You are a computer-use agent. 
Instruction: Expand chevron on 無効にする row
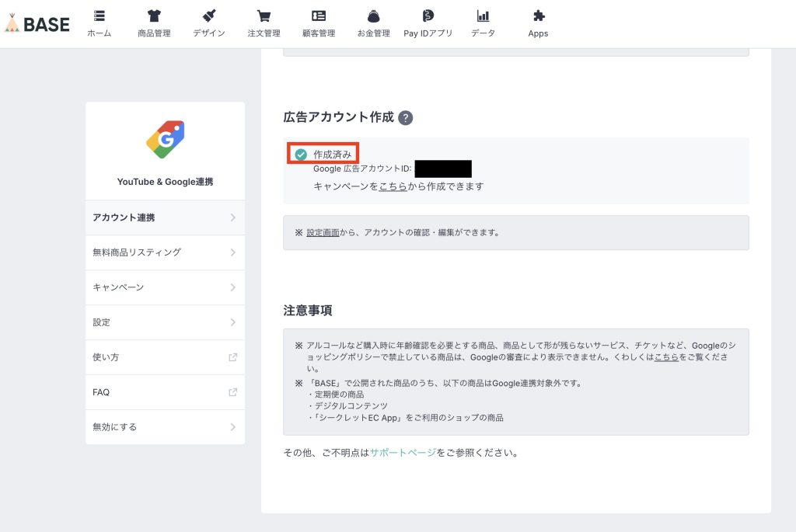pyautogui.click(x=233, y=427)
